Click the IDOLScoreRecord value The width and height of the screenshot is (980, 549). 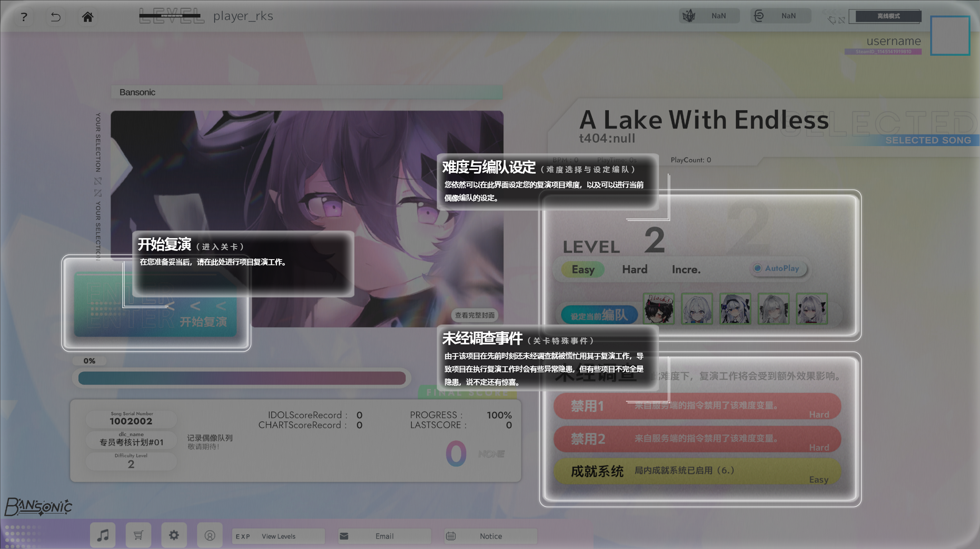pos(359,415)
